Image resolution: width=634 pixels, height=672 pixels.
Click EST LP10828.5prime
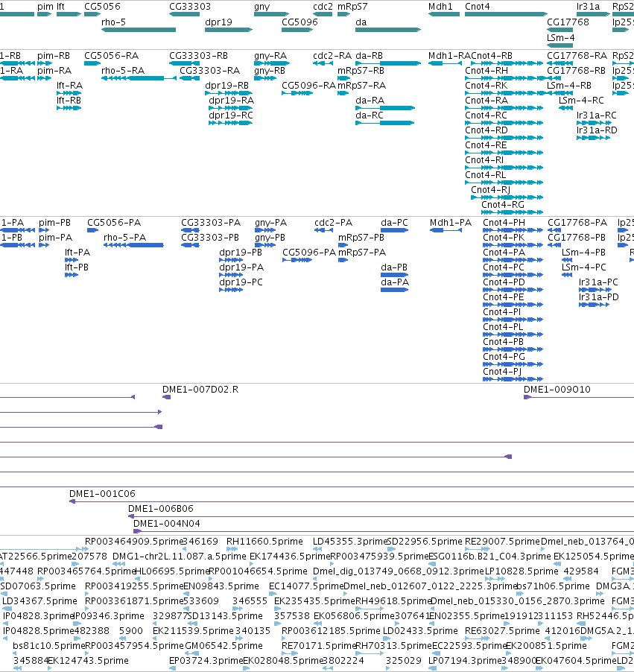(x=522, y=571)
